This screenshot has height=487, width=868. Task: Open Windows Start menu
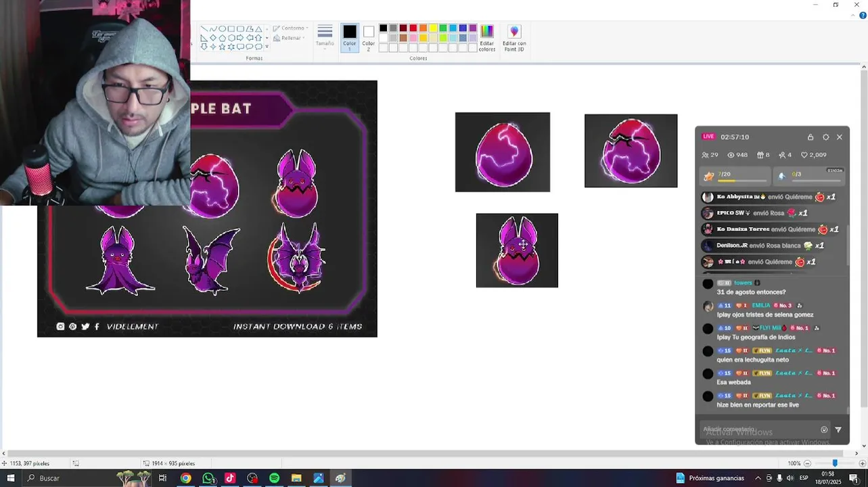[10, 478]
